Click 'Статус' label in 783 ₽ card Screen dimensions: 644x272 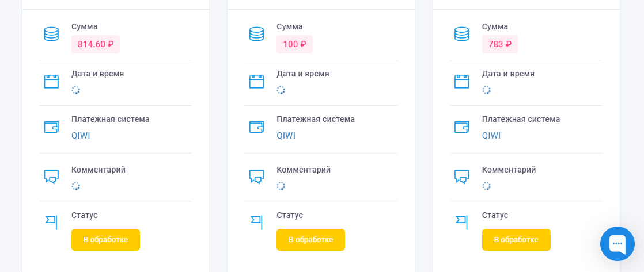click(x=495, y=216)
